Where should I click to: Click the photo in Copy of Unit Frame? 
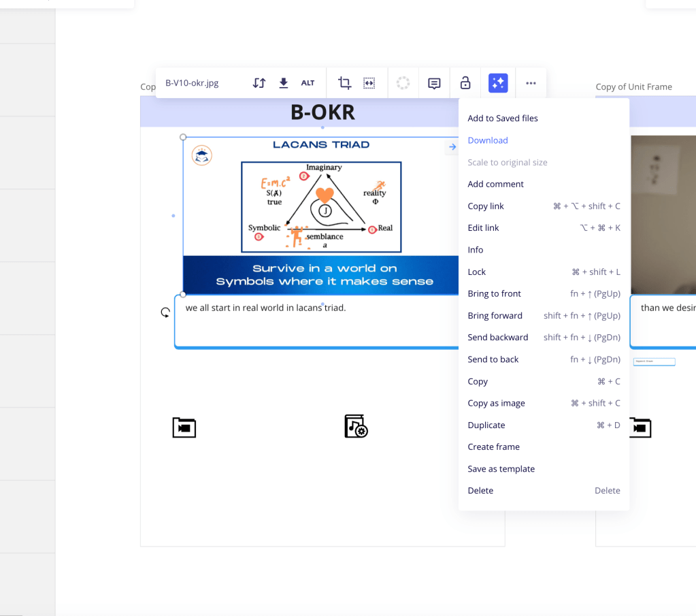click(663, 214)
